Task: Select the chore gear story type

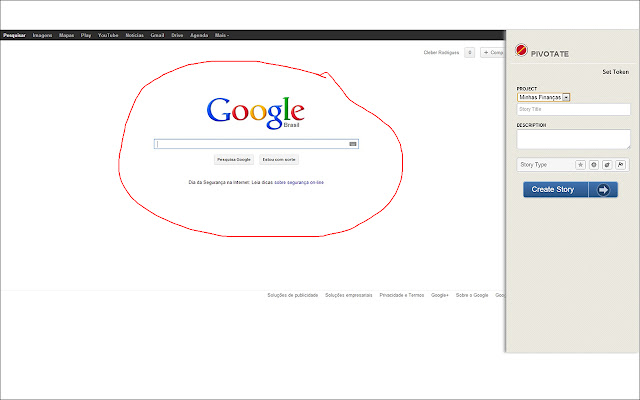Action: [594, 165]
